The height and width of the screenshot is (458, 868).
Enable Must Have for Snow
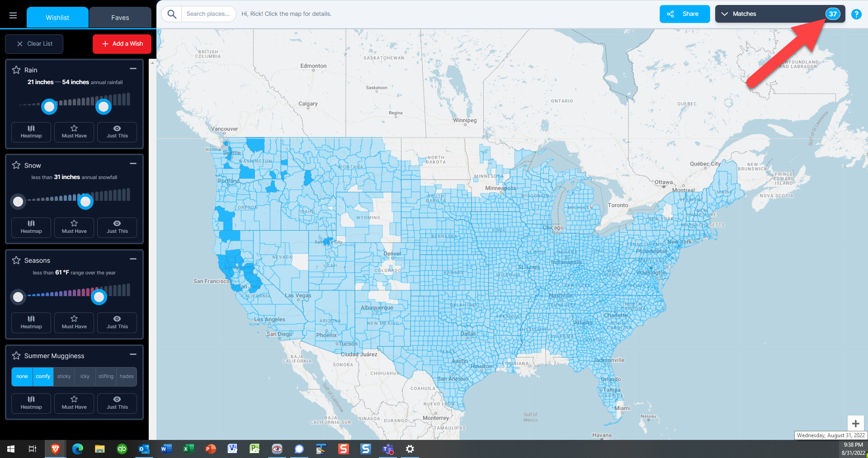[74, 227]
